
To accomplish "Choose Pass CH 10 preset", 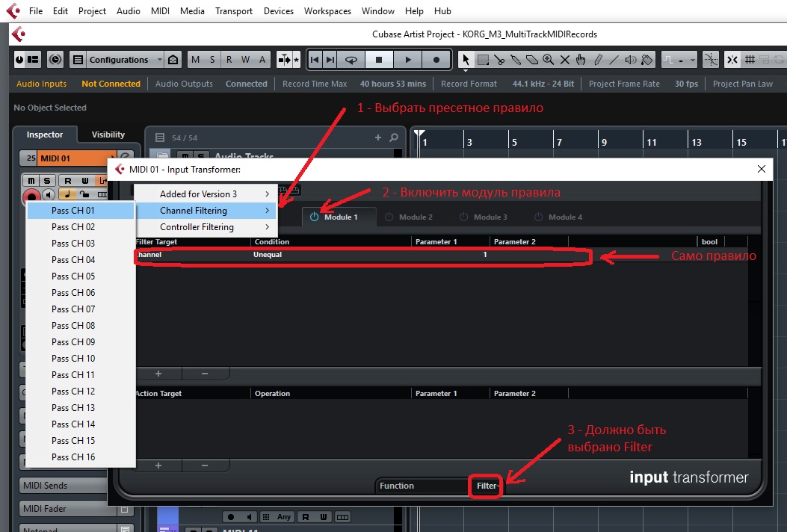I will pos(81,359).
